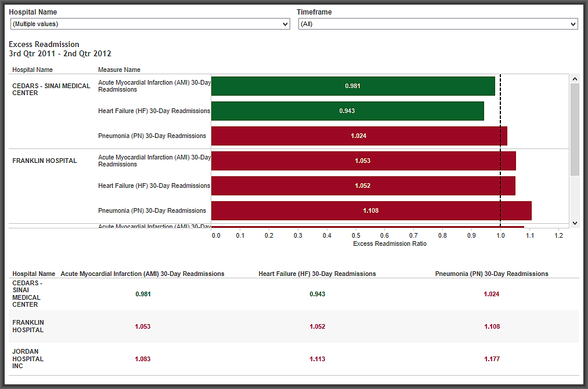
Task: Select Franklin Hospital Pneumonia bar 1.108
Action: [371, 211]
